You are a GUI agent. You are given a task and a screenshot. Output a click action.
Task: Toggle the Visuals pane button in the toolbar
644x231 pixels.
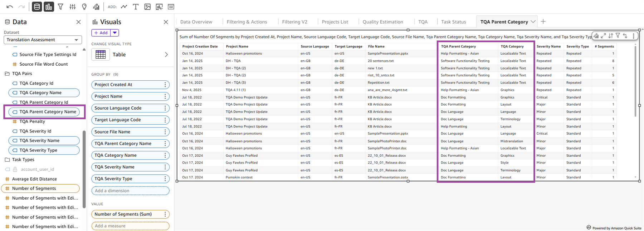pos(49,7)
